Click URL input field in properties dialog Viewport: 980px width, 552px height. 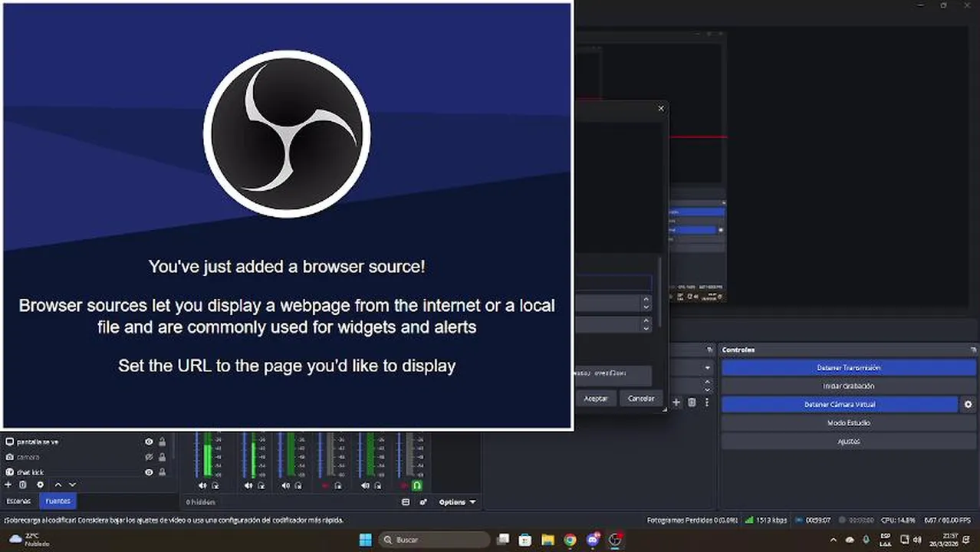pos(613,283)
